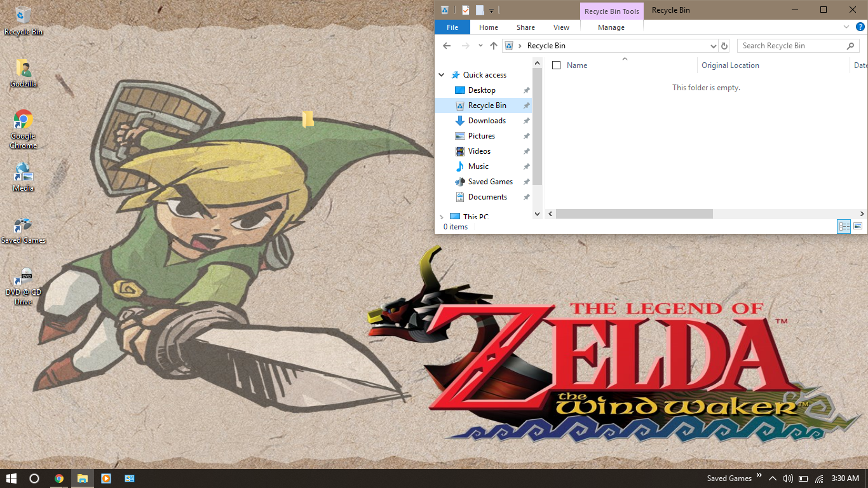
Task: Open recent locations dropdown arrow
Action: [x=480, y=46]
